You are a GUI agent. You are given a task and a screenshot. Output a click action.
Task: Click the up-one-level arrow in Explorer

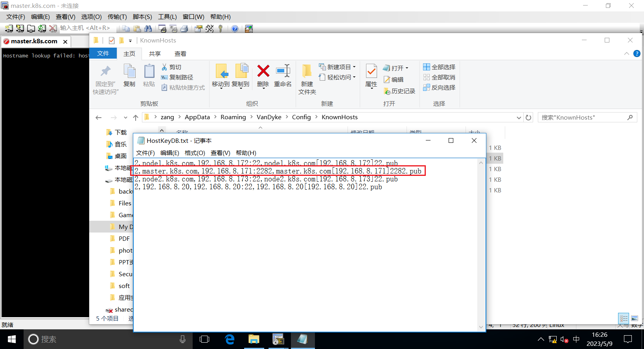coord(136,117)
